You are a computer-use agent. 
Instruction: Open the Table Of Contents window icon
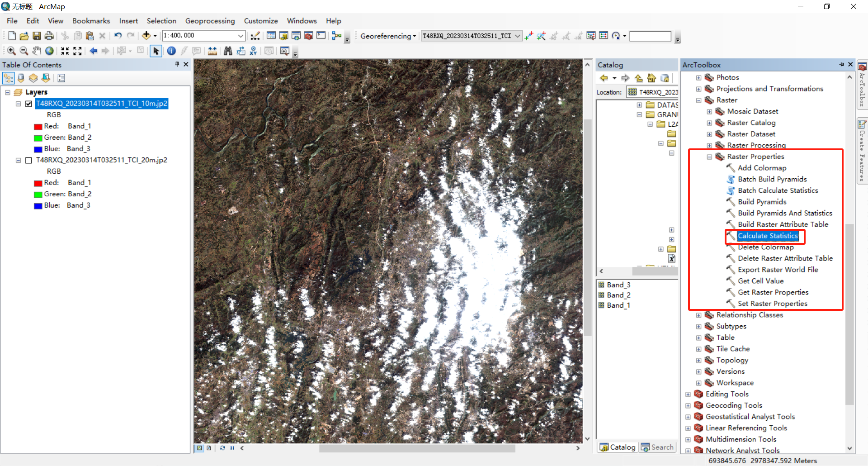pos(271,36)
